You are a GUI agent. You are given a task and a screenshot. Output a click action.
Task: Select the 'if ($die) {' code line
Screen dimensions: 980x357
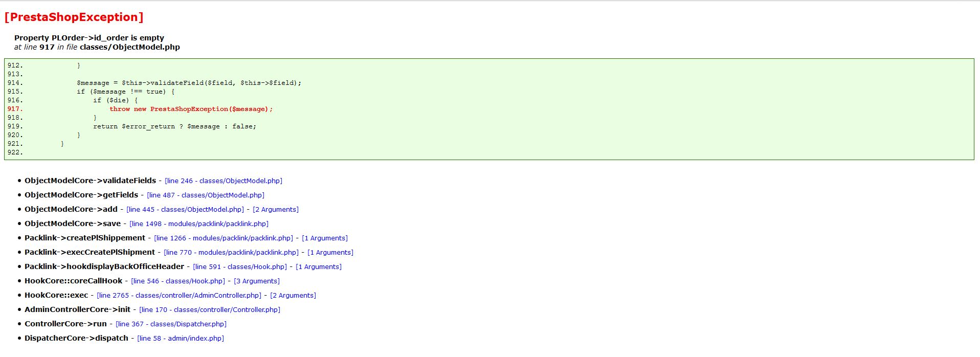(116, 100)
